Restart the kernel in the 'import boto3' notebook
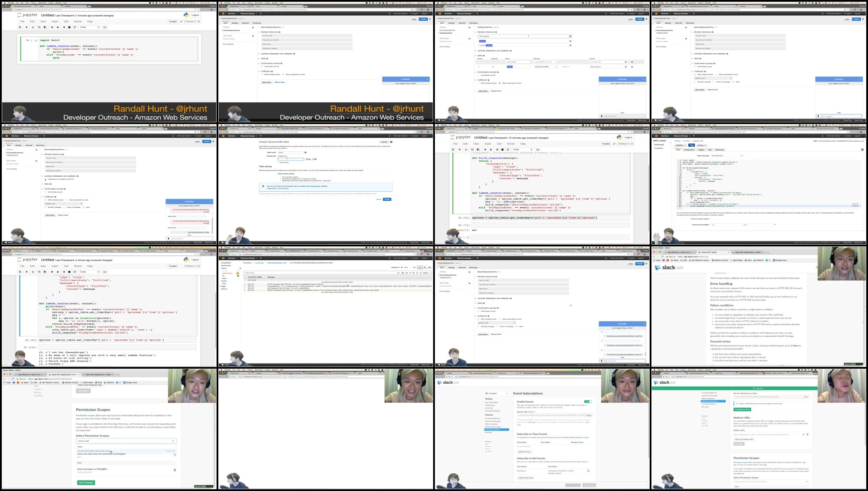 click(x=75, y=27)
